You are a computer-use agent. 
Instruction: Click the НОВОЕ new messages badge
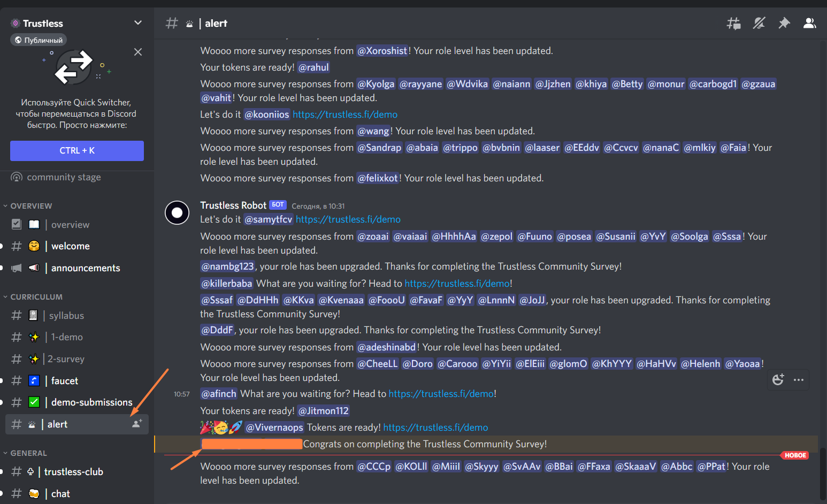(795, 455)
